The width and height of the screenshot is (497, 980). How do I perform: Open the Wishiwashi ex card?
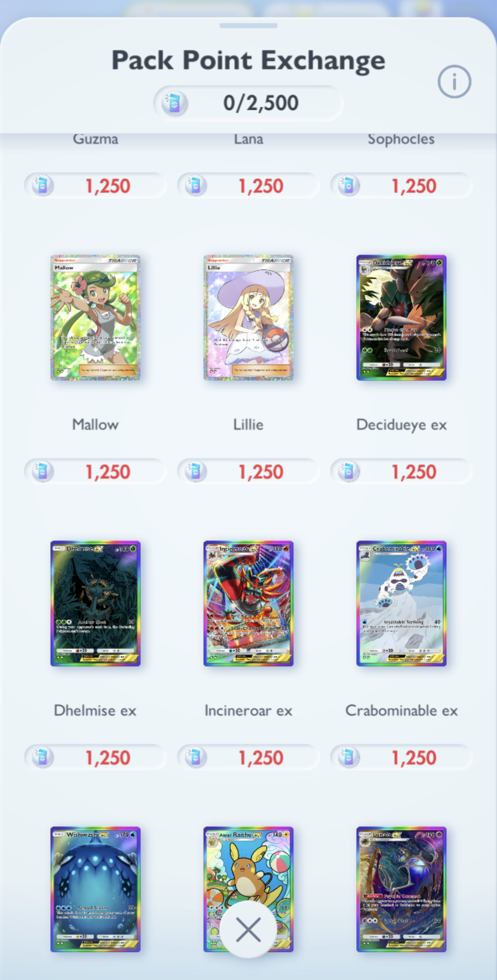(95, 889)
